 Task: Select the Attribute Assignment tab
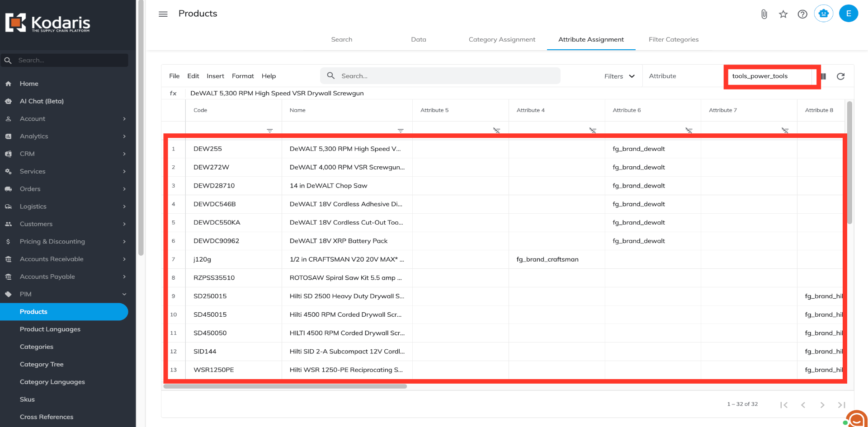tap(591, 39)
